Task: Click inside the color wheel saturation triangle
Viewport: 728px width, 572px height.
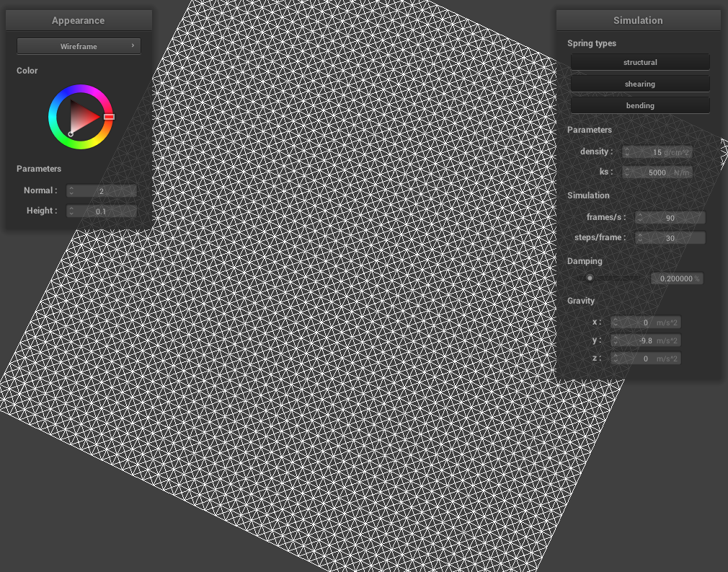Action: pos(83,117)
